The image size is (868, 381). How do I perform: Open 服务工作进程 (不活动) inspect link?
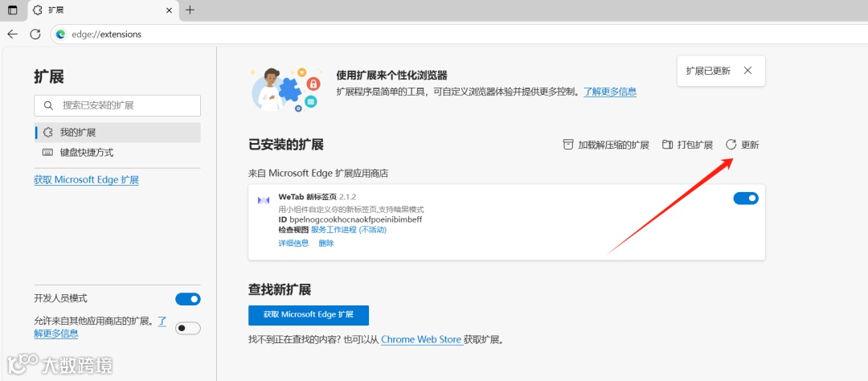(349, 230)
